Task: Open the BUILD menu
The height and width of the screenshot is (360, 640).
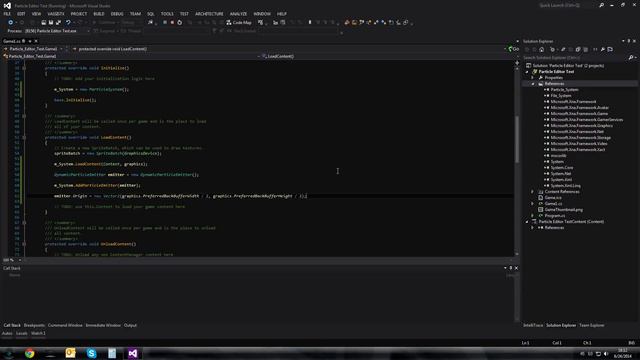Action: (99, 14)
